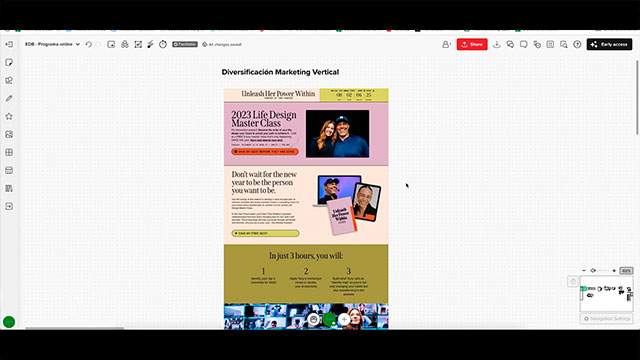
Task: Click the Unleash Her Power Within header
Action: pyautogui.click(x=278, y=94)
